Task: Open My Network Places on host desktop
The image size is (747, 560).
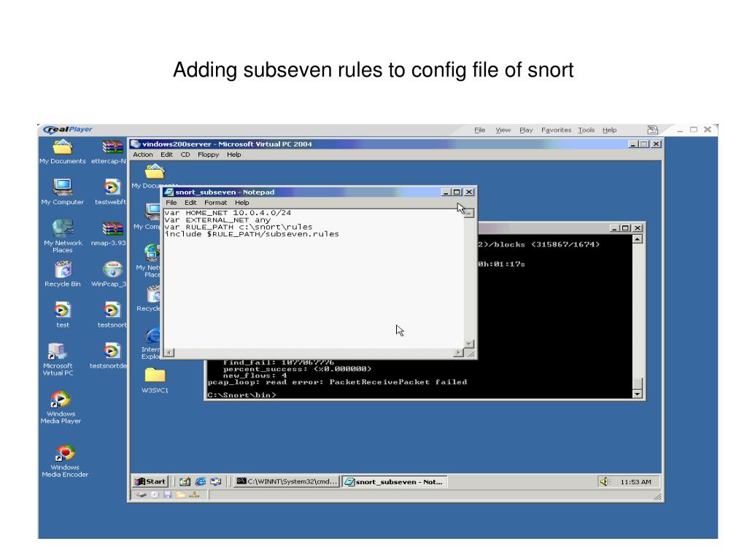Action: pyautogui.click(x=63, y=228)
